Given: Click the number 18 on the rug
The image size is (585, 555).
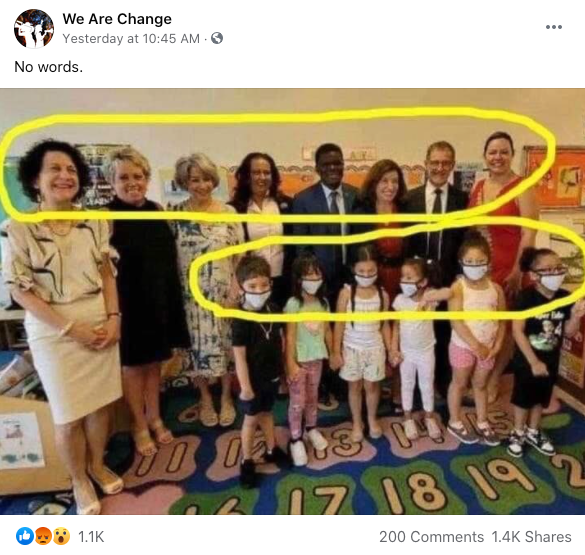Looking at the screenshot, I should click(x=415, y=493).
